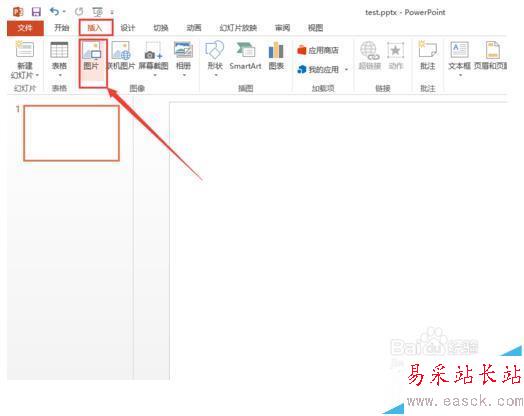This screenshot has height=416, width=524.
Task: Click the 屏幕截图 screenshot icon
Action: click(153, 50)
